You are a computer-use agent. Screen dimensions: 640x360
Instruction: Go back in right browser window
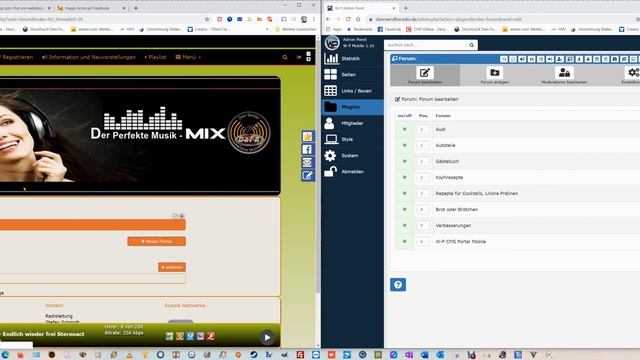click(x=328, y=19)
